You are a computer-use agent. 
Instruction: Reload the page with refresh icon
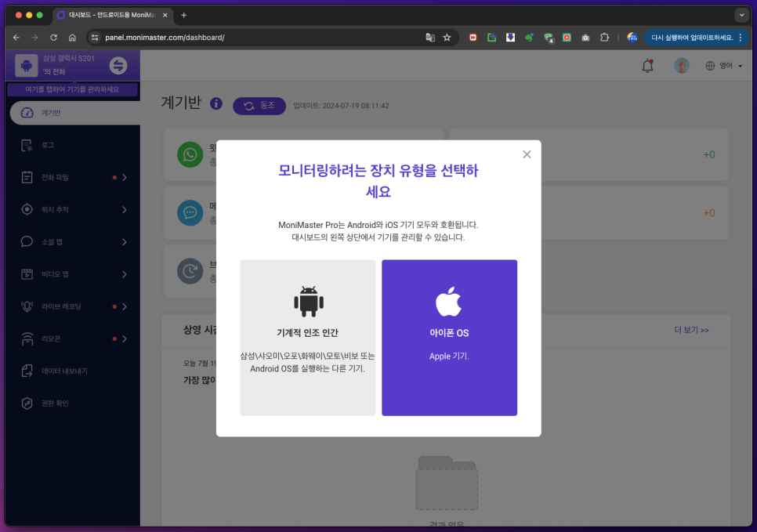pyautogui.click(x=53, y=38)
